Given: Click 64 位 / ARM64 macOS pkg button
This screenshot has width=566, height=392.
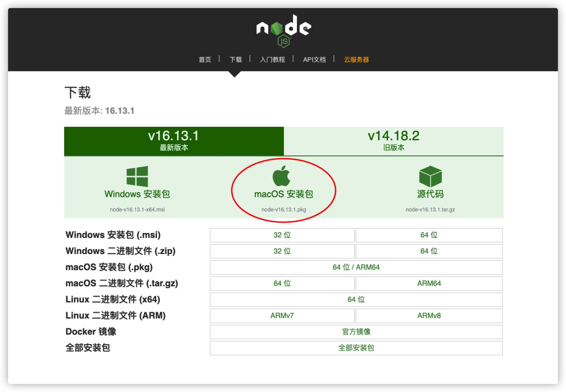Looking at the screenshot, I should [356, 267].
